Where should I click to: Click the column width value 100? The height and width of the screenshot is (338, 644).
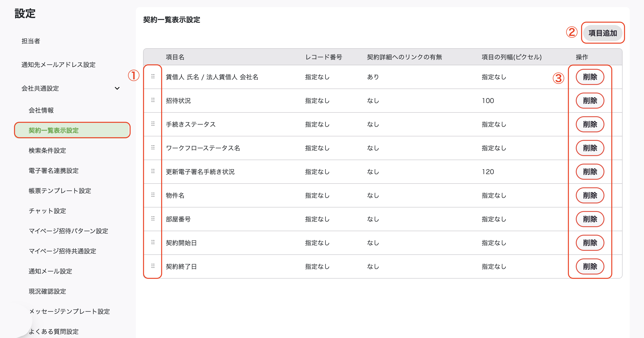488,101
